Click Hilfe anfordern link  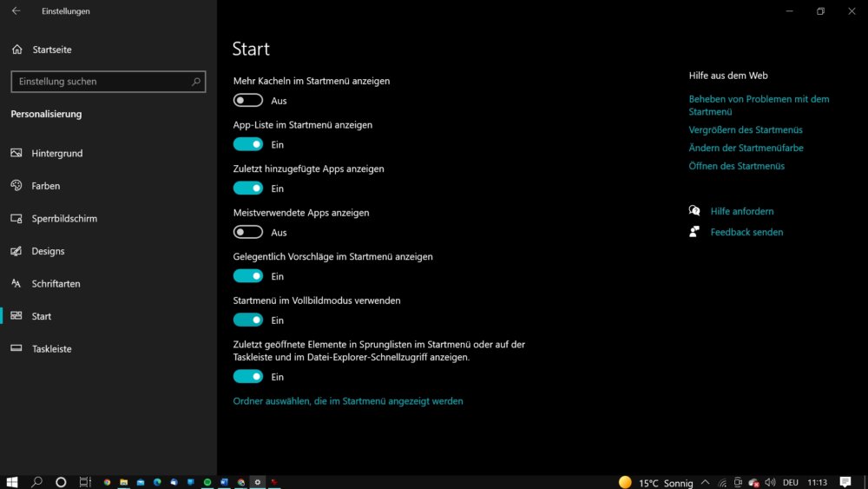[x=742, y=211]
